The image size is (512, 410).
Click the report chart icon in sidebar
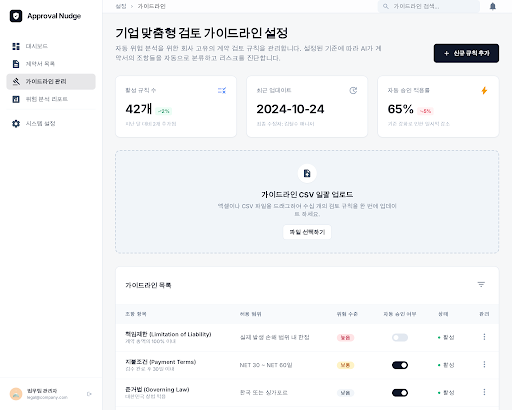pyautogui.click(x=16, y=99)
